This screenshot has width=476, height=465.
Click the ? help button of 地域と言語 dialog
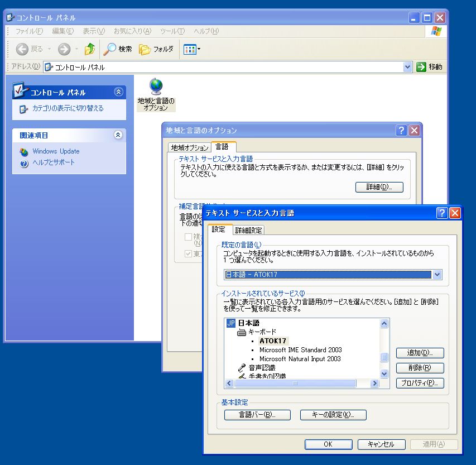pos(401,130)
